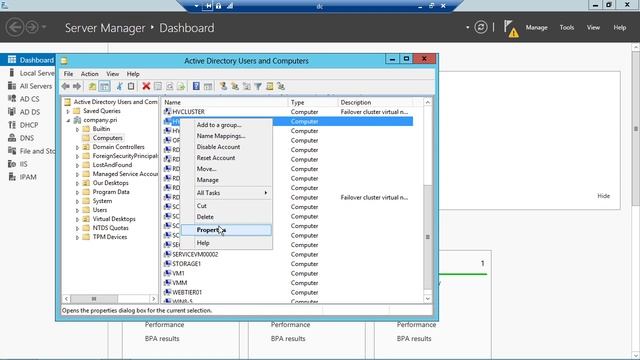This screenshot has height=360, width=640.
Task: Create a new user via toolbar icon
Action: 223,86
